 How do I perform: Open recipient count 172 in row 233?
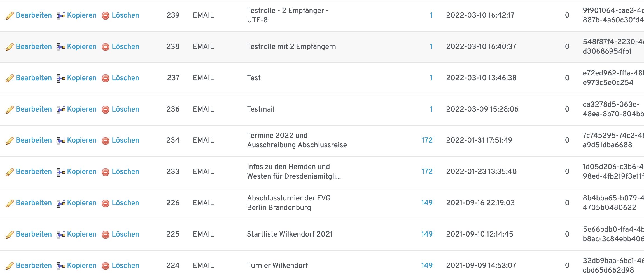tap(427, 171)
